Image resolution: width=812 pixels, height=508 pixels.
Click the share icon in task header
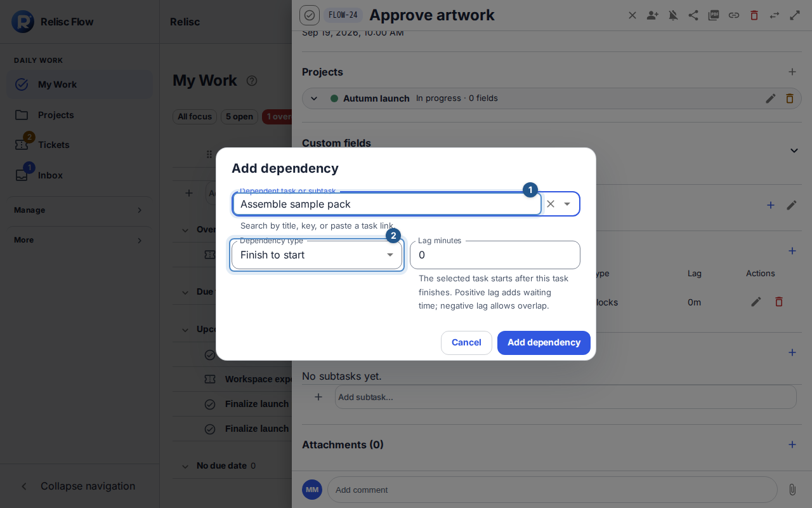693,15
